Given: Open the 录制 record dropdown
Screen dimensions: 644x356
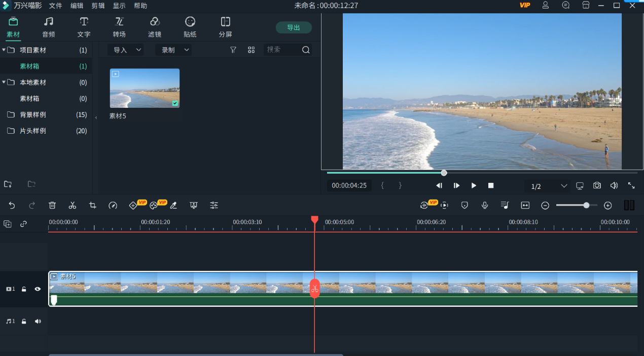Looking at the screenshot, I should coord(173,50).
